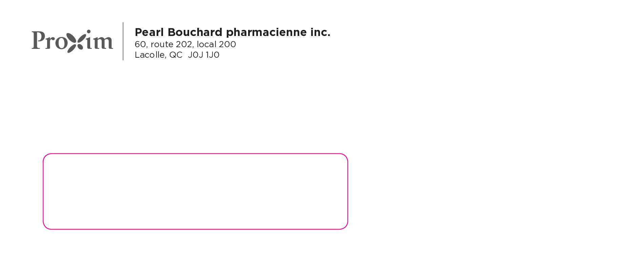Click the pink rectangle's left border

point(43,191)
